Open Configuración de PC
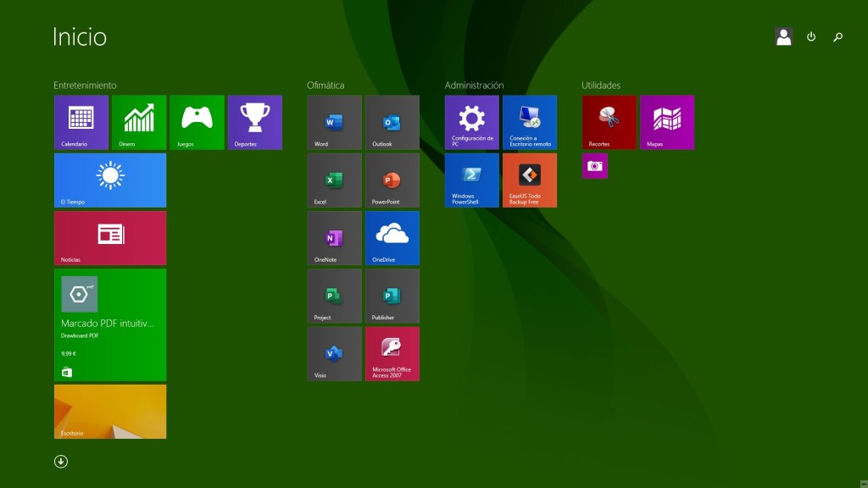This screenshot has height=488, width=868. coord(470,122)
